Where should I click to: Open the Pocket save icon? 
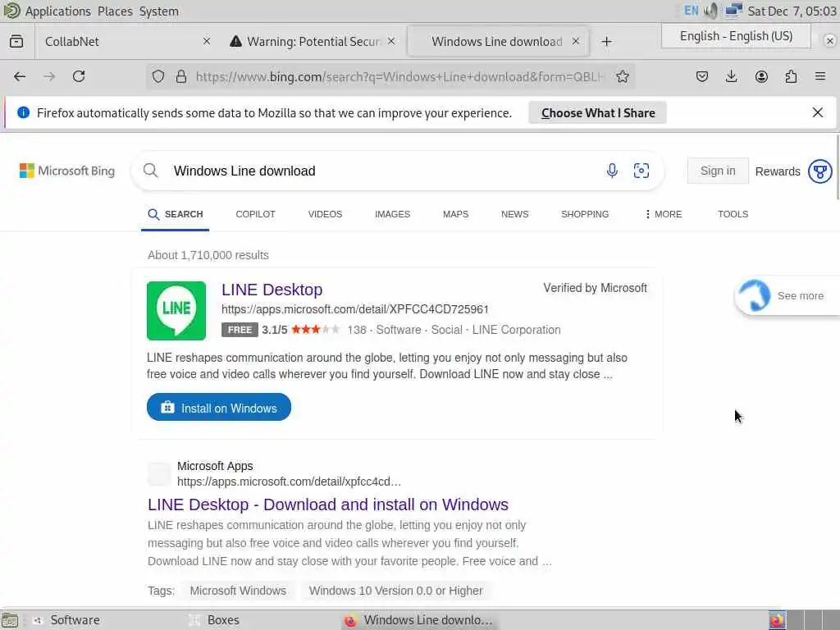click(x=702, y=76)
